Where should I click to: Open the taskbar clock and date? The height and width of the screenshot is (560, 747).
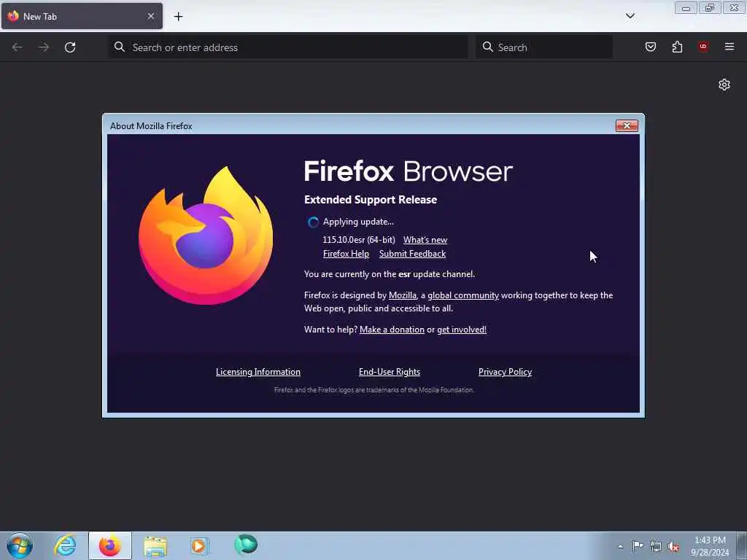(x=710, y=546)
